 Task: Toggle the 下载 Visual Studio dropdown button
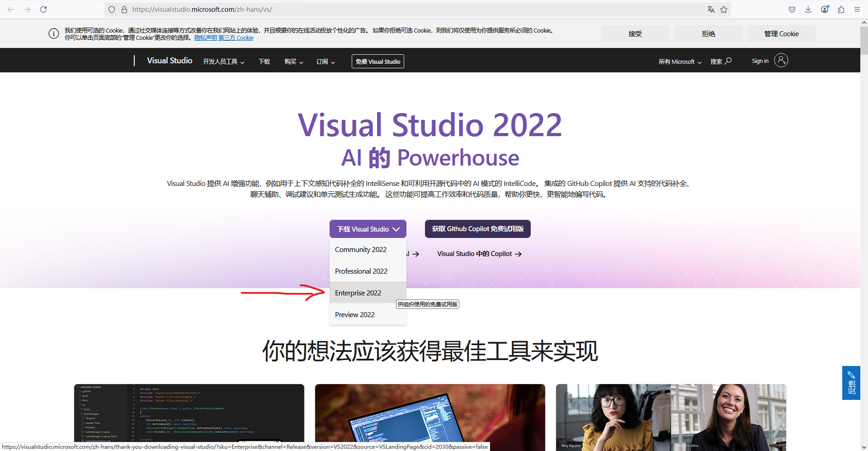[x=368, y=229]
